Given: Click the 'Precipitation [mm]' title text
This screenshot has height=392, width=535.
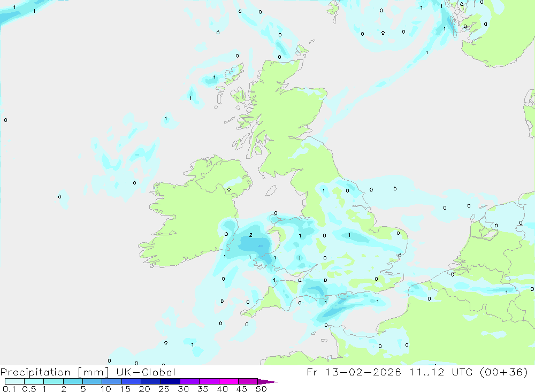Looking at the screenshot, I should tap(55, 372).
